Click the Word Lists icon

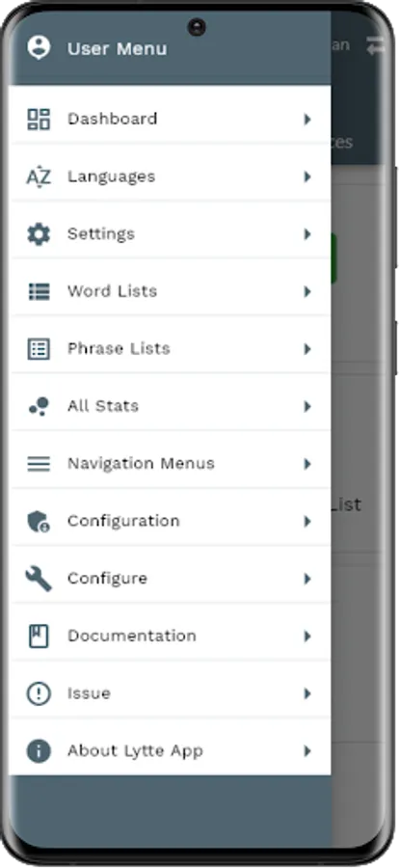39,291
